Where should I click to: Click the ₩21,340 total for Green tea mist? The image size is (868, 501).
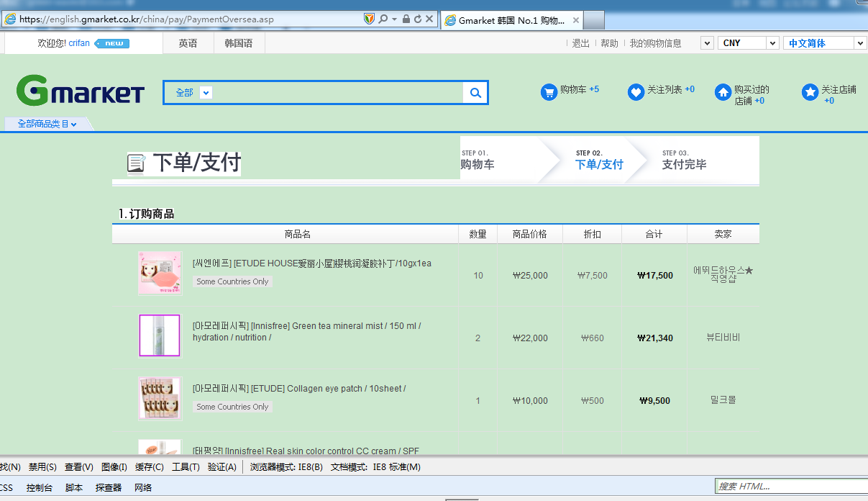click(x=655, y=338)
